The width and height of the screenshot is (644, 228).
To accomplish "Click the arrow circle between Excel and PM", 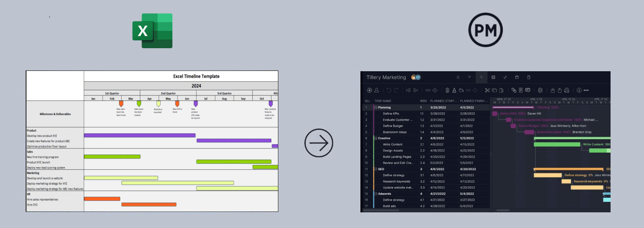I will coord(319,142).
